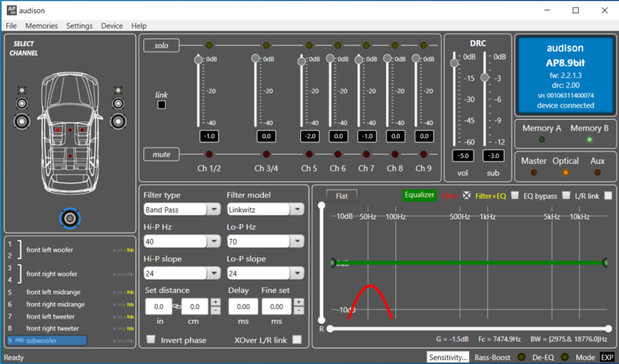The width and height of the screenshot is (619, 364).
Task: Open the File menu
Action: coord(11,26)
